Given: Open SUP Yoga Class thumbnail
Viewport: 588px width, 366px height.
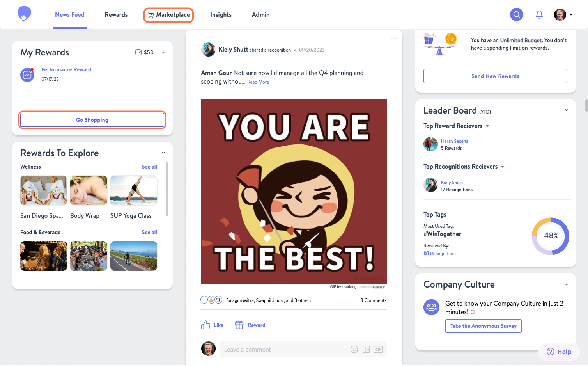Looking at the screenshot, I should click(134, 190).
